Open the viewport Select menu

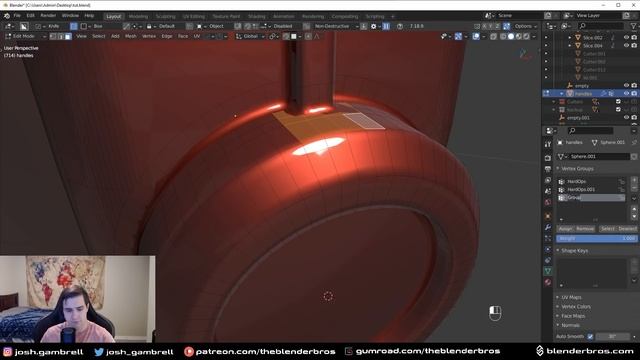(98, 36)
